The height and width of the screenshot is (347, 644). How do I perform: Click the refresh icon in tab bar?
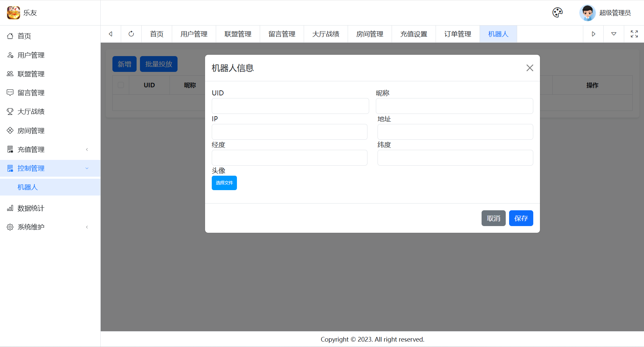[131, 34]
